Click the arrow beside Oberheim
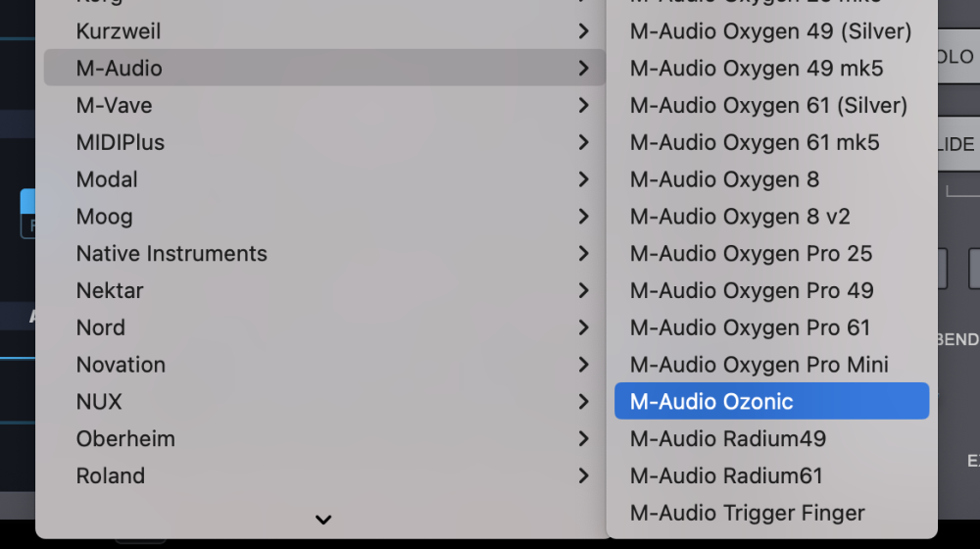Viewport: 980px width, 549px height. click(x=584, y=439)
